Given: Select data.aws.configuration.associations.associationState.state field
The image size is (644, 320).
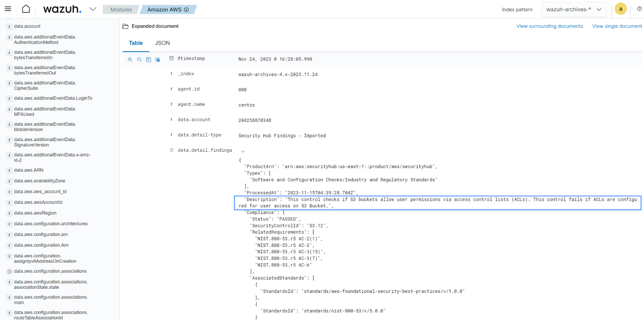Looking at the screenshot, I should (x=51, y=285).
